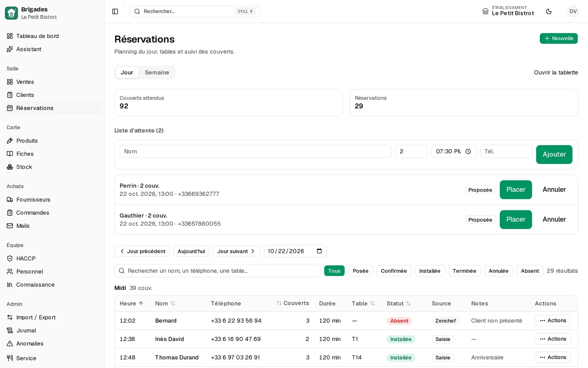Open HACCP shield icon in sidebar
The width and height of the screenshot is (588, 368).
pyautogui.click(x=10, y=259)
